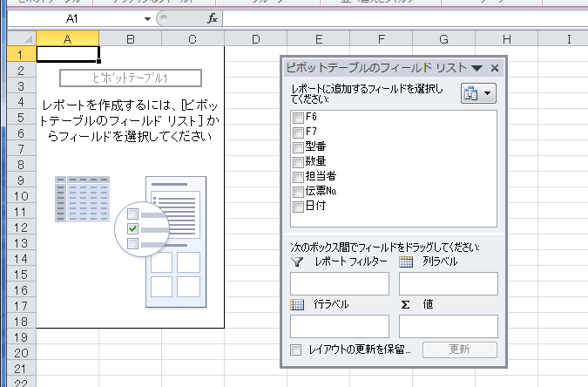Click the 更新 update button

pos(460,350)
